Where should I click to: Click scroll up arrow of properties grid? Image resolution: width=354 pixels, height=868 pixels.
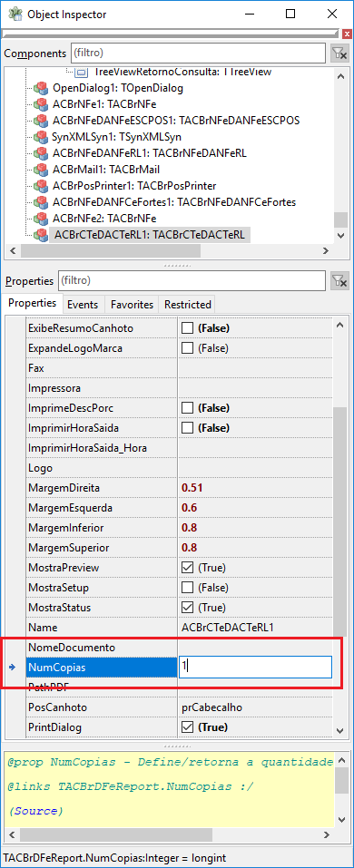(x=340, y=325)
